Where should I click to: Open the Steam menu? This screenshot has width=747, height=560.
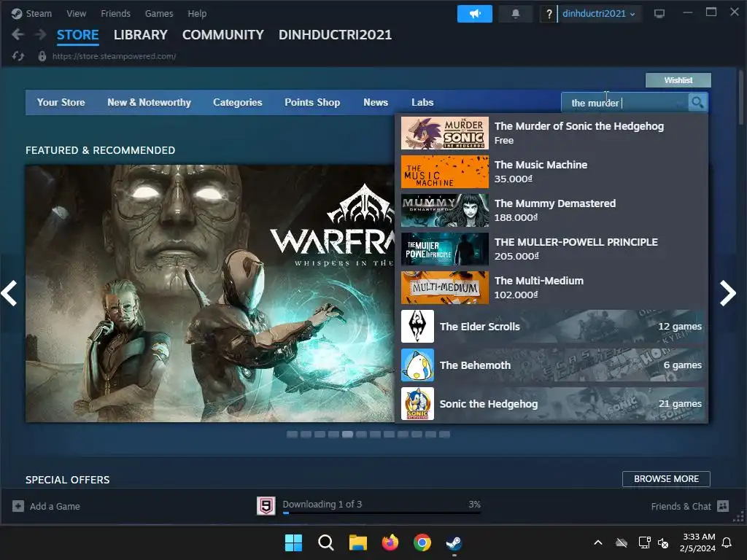pos(39,14)
